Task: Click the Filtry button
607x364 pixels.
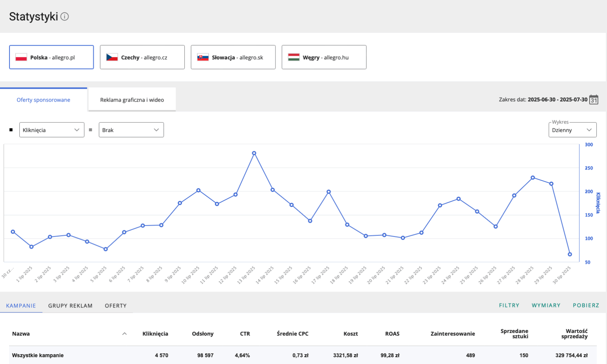Action: pos(509,305)
